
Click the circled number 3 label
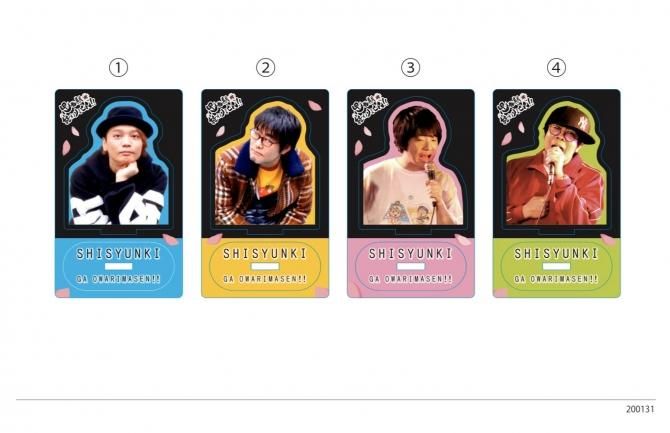tap(410, 68)
